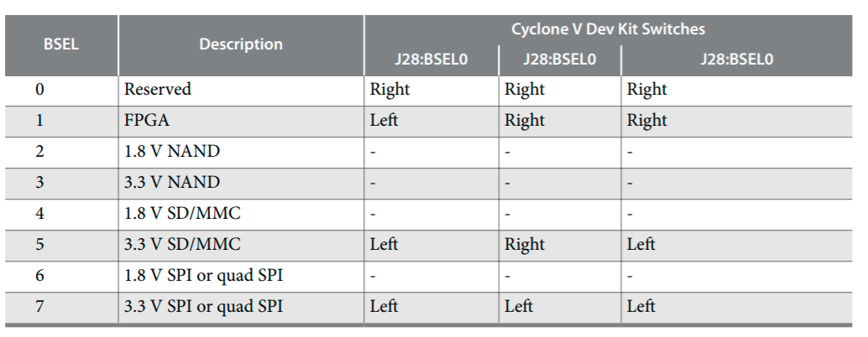Select the BSEL value 0 cell
This screenshot has height=337, width=868.
pos(39,90)
